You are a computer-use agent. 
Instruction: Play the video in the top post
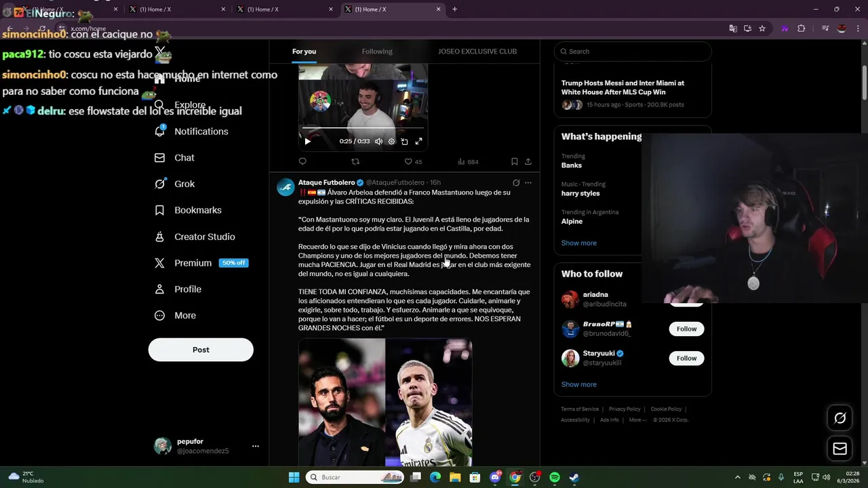coord(307,142)
